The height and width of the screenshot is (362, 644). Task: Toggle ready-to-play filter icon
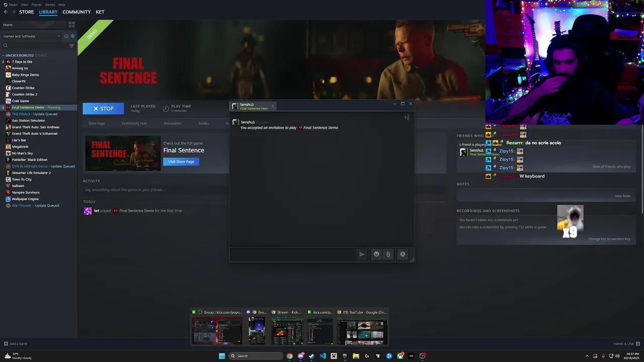tap(72, 36)
